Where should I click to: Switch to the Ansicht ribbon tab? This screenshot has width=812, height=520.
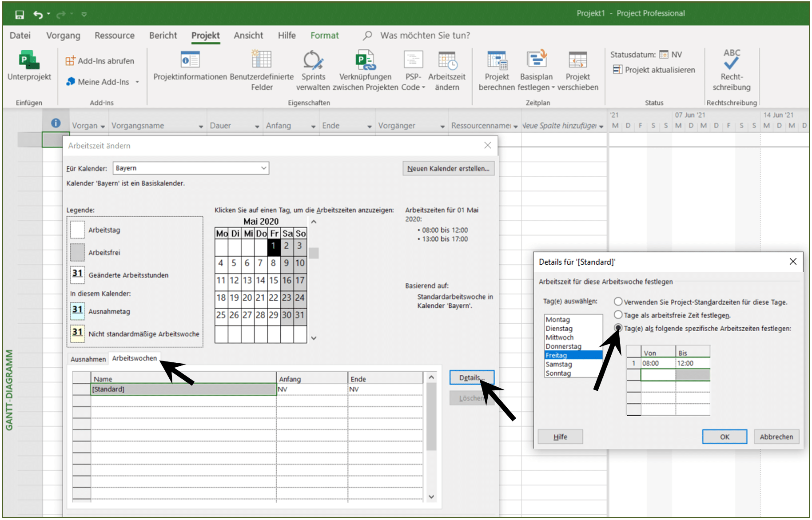[x=248, y=36]
